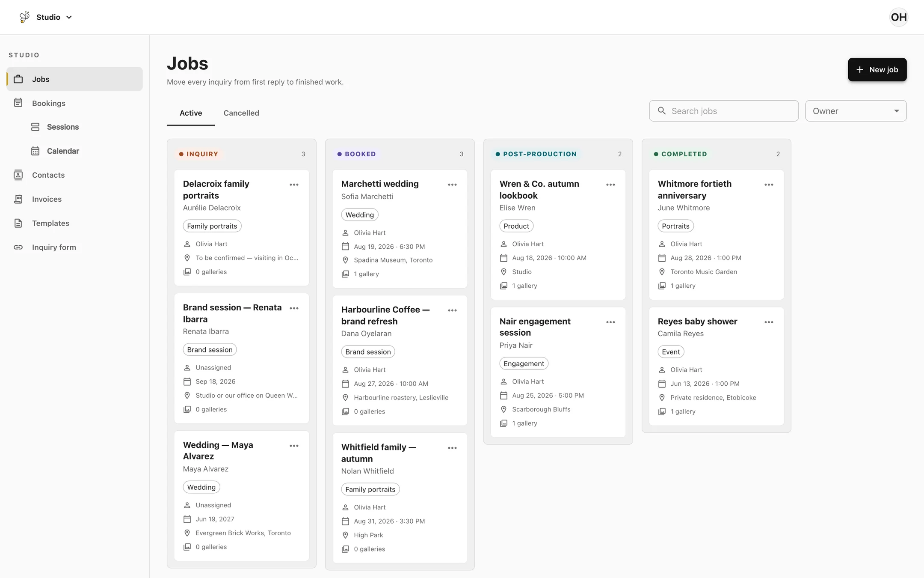This screenshot has width=924, height=578.
Task: Click the Templates document icon
Action: point(18,223)
